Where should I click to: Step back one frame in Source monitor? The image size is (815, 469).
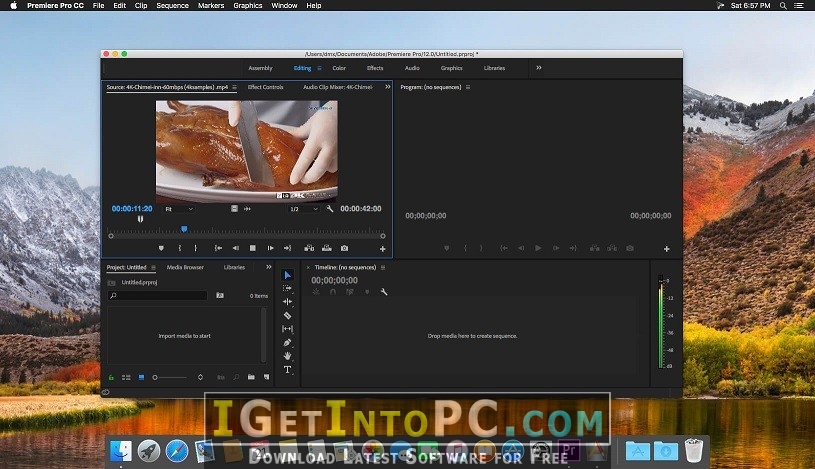pos(235,249)
